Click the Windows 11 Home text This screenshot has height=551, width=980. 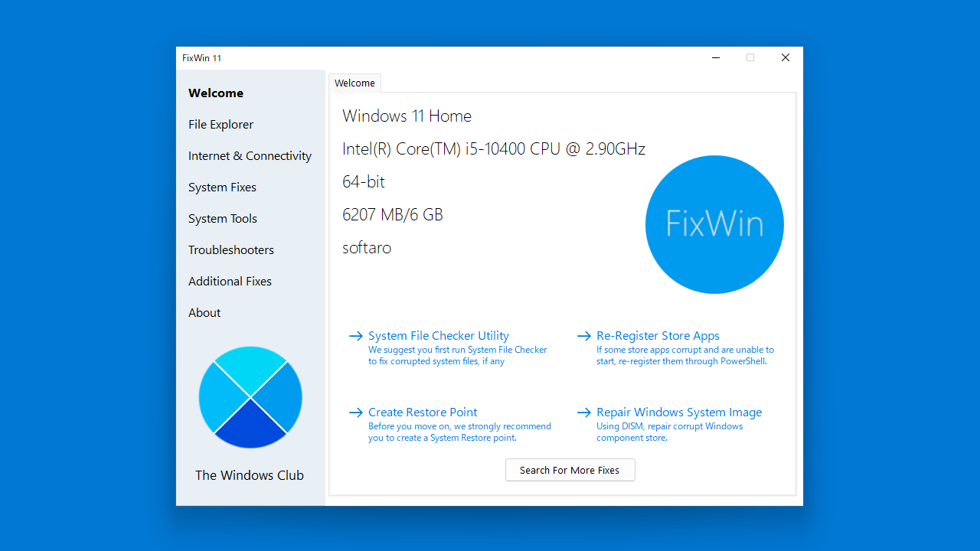click(x=407, y=116)
